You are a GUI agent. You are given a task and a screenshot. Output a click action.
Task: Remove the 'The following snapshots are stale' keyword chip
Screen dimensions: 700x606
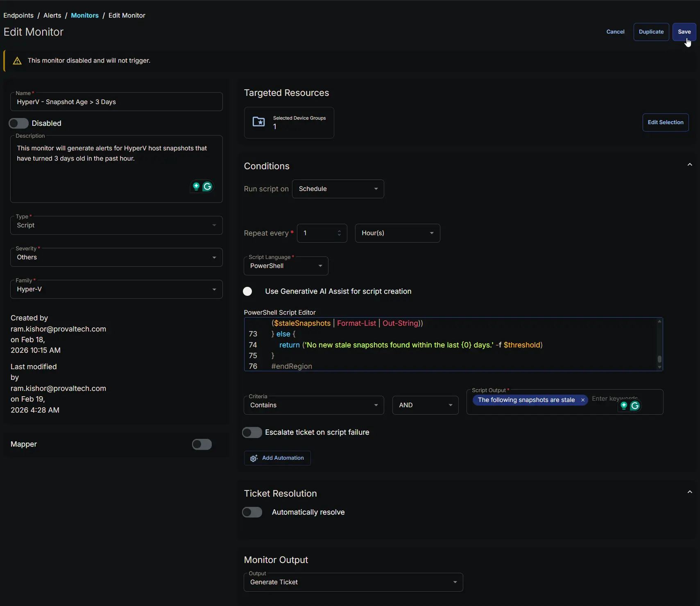pos(582,400)
